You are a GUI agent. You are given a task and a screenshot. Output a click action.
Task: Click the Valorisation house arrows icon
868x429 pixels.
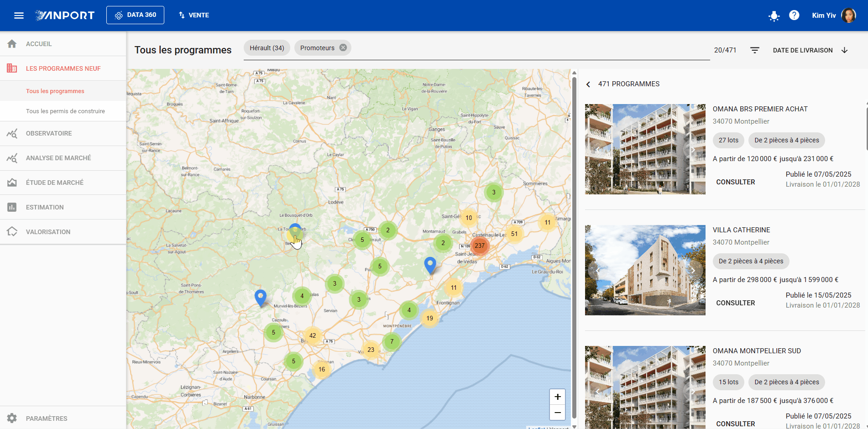[x=12, y=231]
